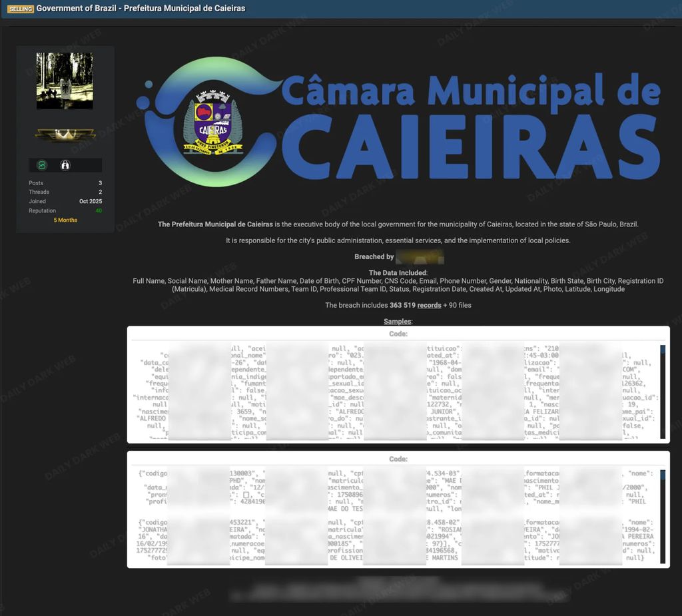Click the yellow SELLING tag badge
This screenshot has width=682, height=616.
[x=20, y=9]
